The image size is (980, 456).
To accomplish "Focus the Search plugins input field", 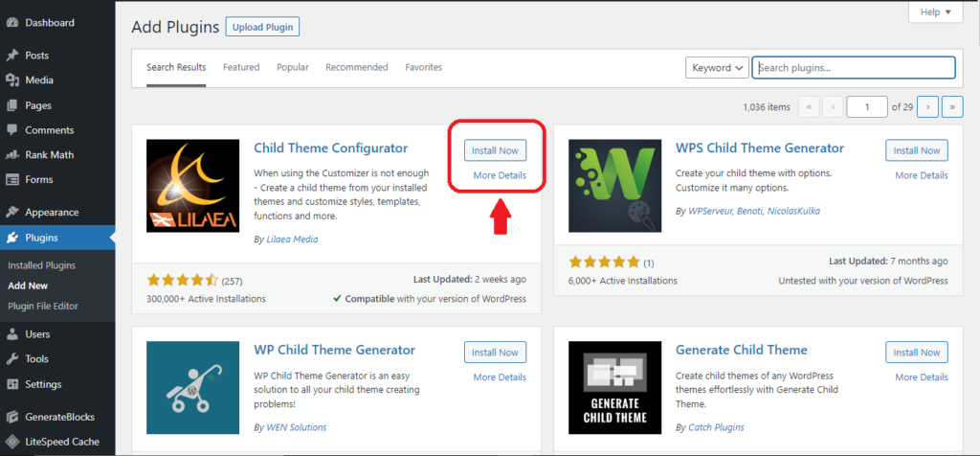I will (853, 68).
